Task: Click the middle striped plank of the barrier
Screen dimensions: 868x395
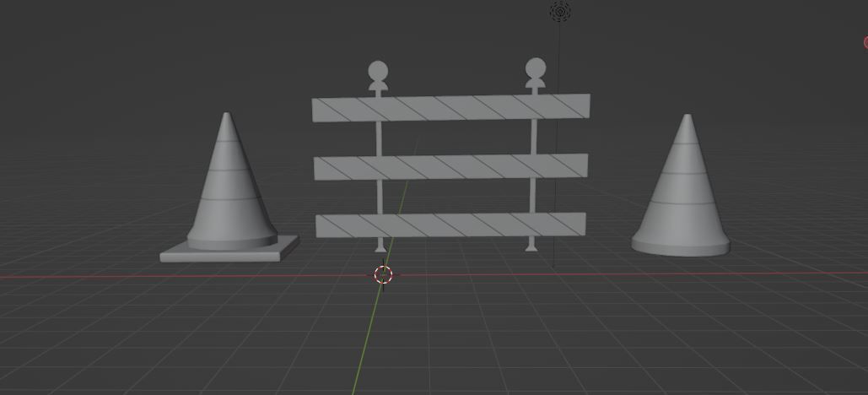Action: 450,167
